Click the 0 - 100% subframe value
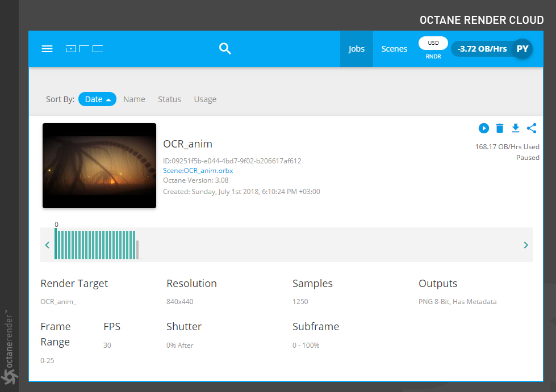556x392 pixels. pos(306,345)
